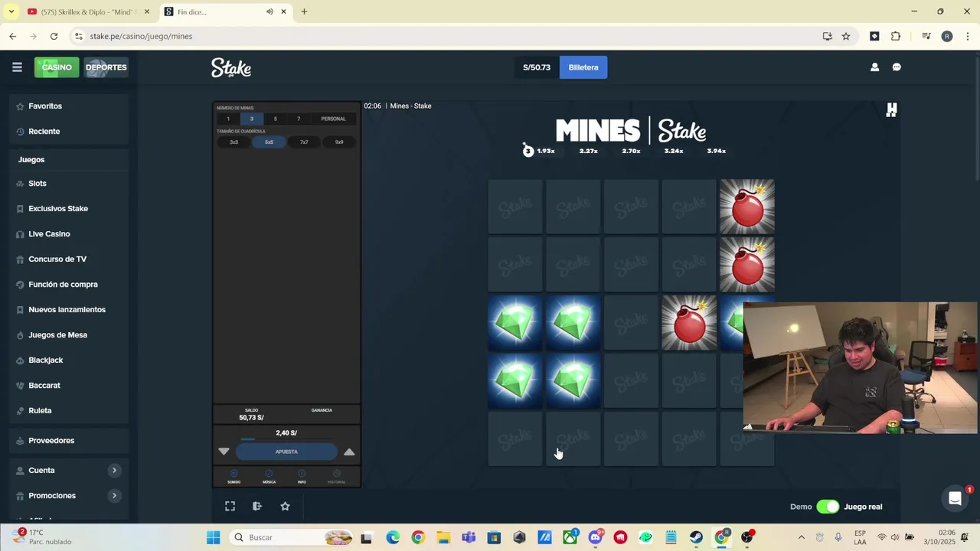Enter fullscreen mode below the game

click(230, 506)
